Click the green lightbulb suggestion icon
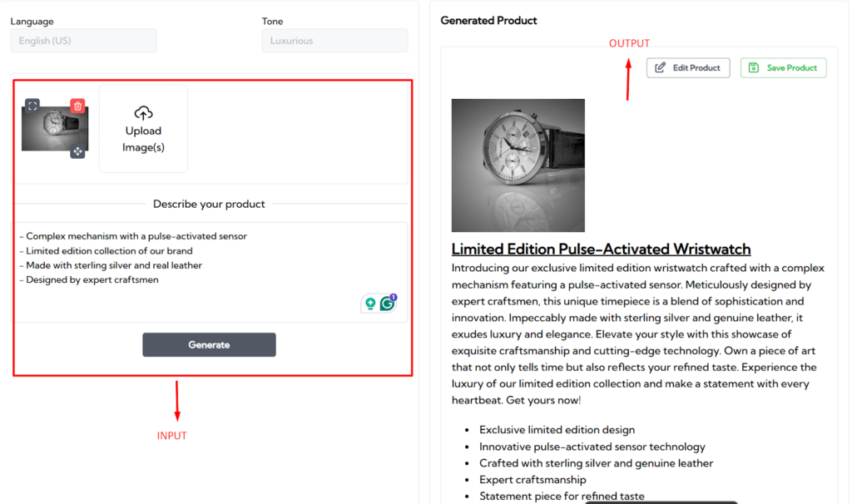Viewport: 852px width, 504px height. tap(370, 303)
